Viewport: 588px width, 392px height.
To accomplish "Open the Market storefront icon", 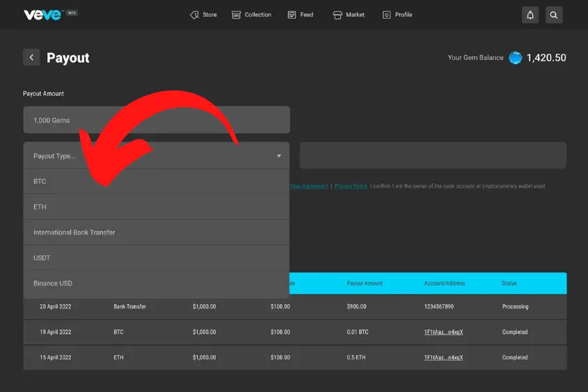I will click(337, 15).
